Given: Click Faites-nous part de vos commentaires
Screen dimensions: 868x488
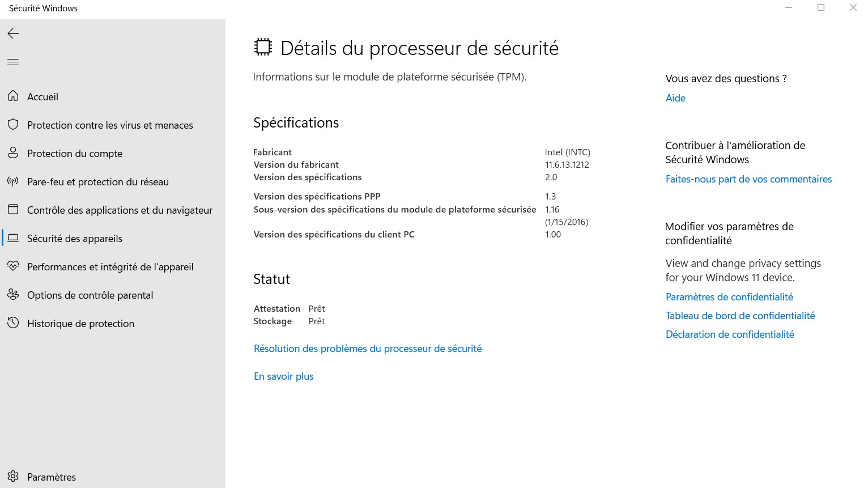Looking at the screenshot, I should coord(748,179).
